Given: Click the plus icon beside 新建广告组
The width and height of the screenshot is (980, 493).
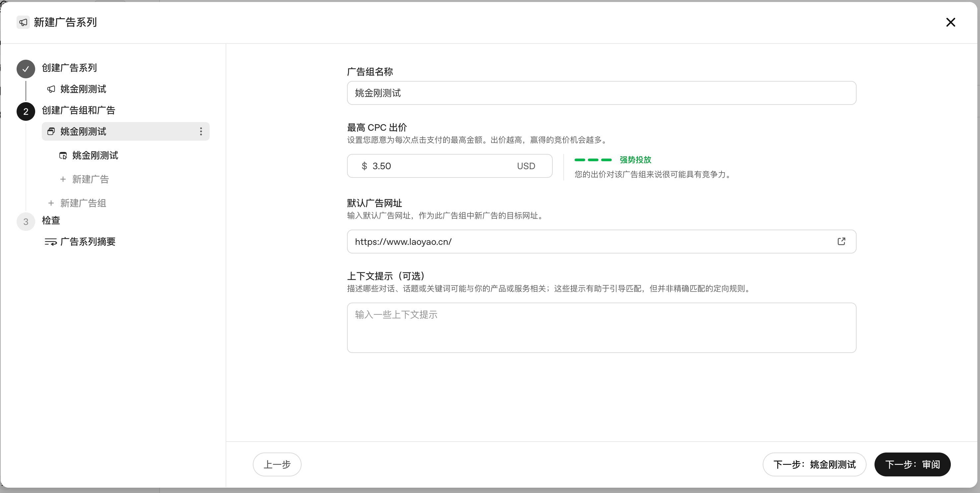Looking at the screenshot, I should pos(51,203).
